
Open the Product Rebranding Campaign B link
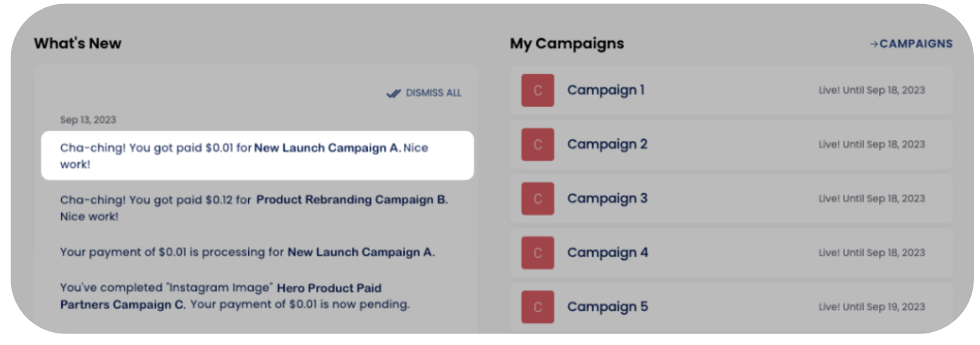tap(352, 199)
